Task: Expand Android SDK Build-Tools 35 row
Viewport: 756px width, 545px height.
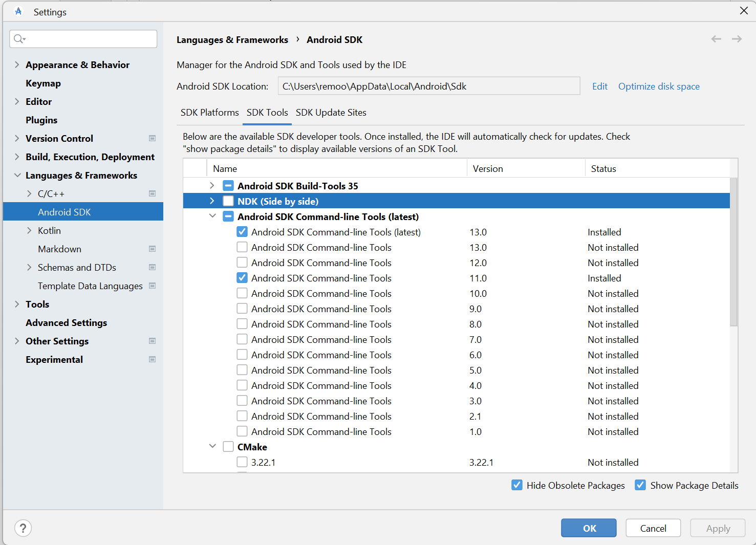Action: coord(212,186)
